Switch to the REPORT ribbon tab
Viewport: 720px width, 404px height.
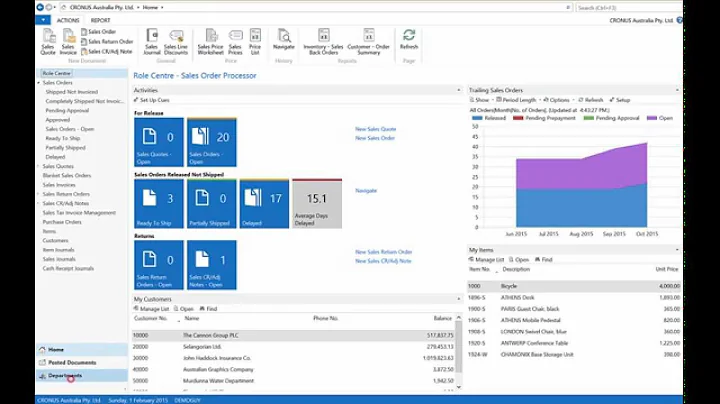point(101,20)
